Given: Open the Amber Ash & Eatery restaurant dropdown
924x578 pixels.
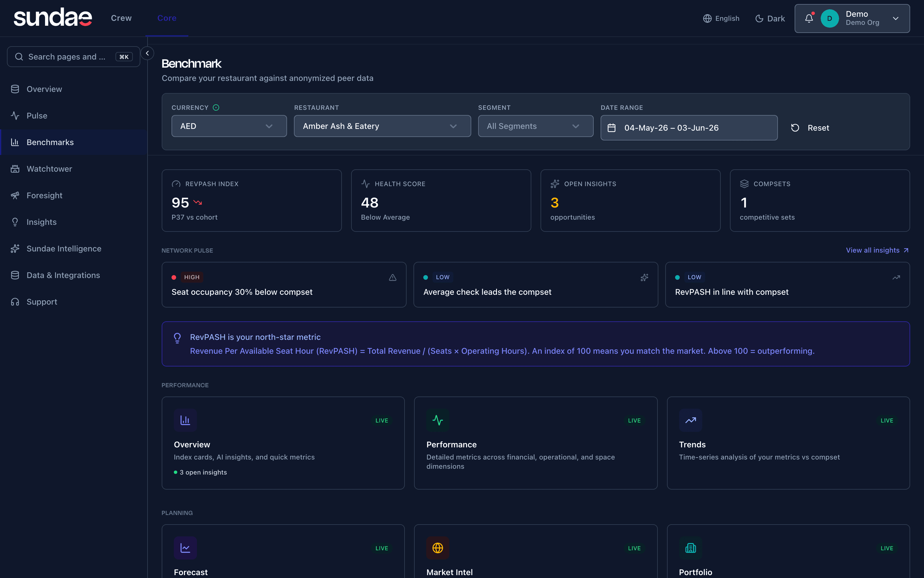Looking at the screenshot, I should pyautogui.click(x=382, y=126).
